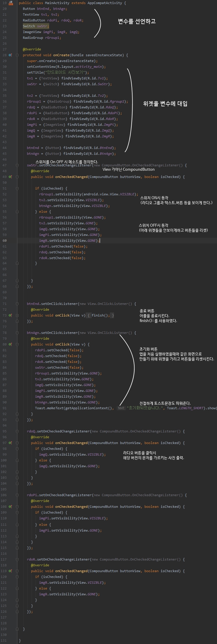Collapse the swStr listener fold on line 47
This screenshot has height=644, width=217.
17,165
